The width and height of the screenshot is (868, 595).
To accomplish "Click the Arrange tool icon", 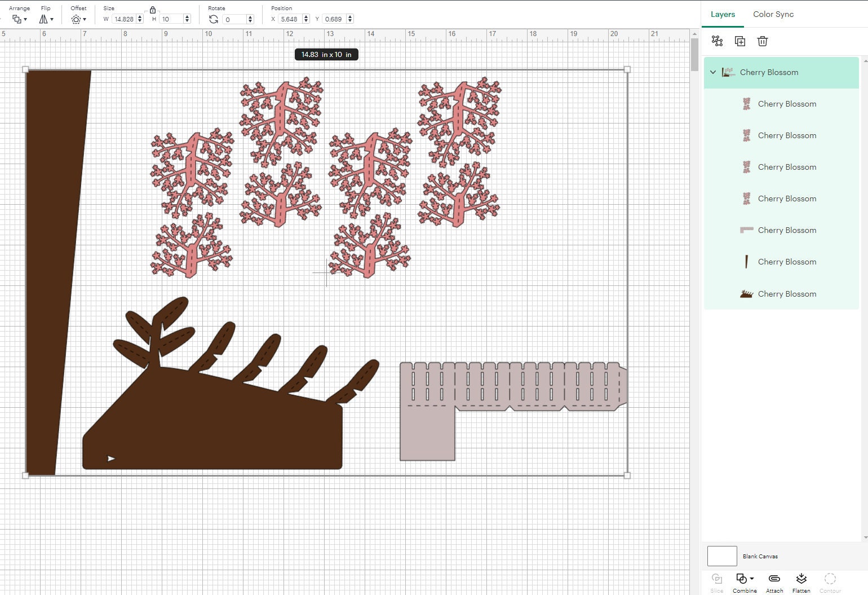I will 16,19.
